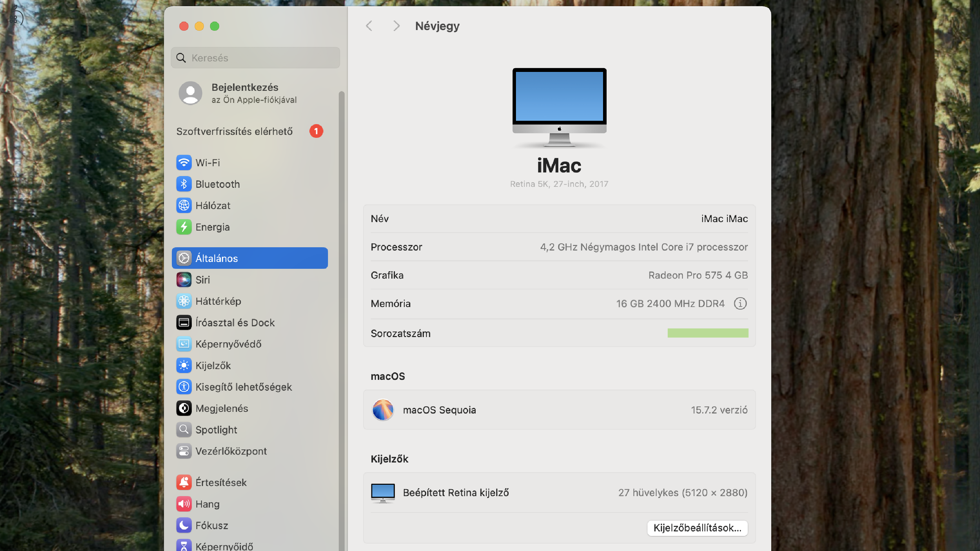Screen dimensions: 980x551
Task: Open Vezérlőközpont control center settings
Action: click(x=184, y=451)
